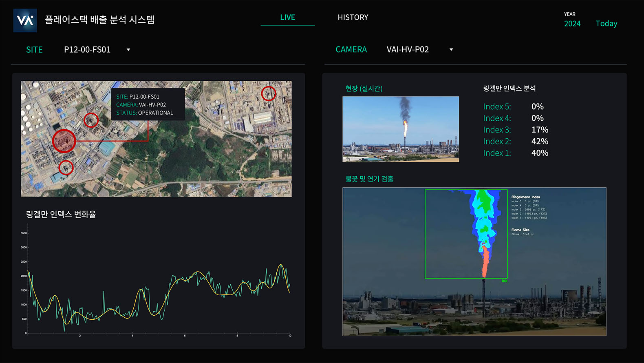The image size is (644, 363).
Task: Click the CAMERA: VAI-HV-P02 tooltip line
Action: [141, 105]
